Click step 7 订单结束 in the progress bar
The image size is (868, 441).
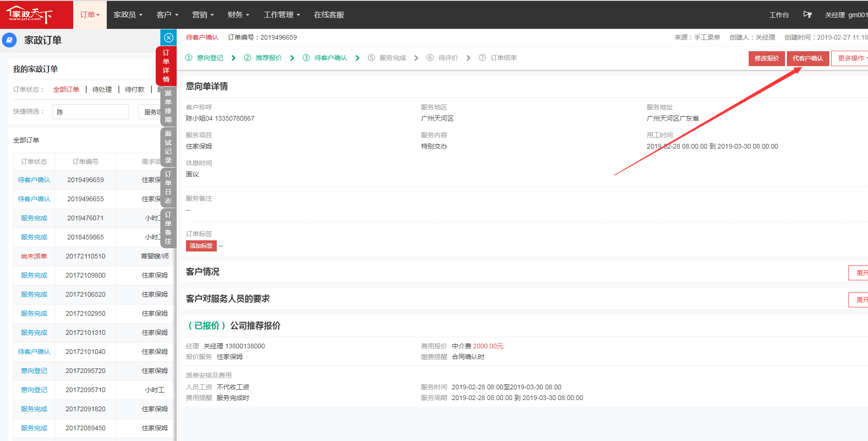498,58
